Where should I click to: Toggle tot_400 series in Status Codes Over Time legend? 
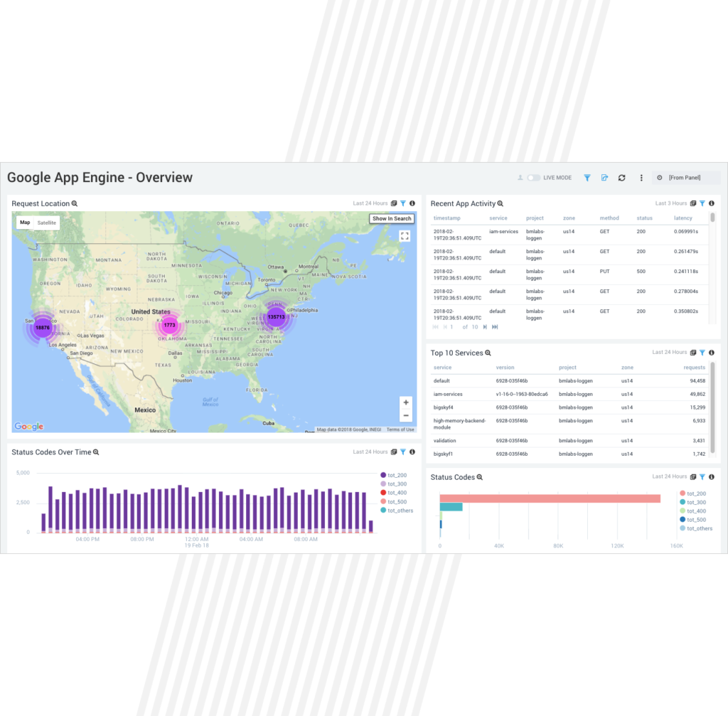pyautogui.click(x=394, y=493)
